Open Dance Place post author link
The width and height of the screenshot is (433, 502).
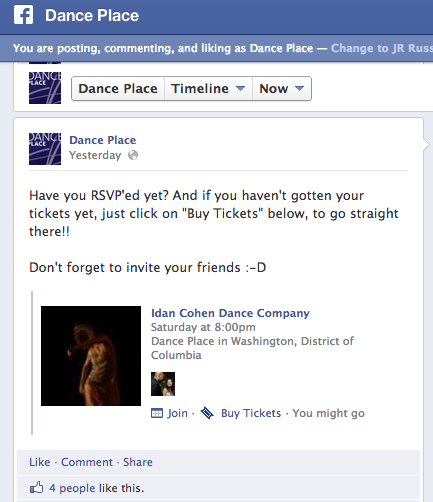tap(103, 140)
